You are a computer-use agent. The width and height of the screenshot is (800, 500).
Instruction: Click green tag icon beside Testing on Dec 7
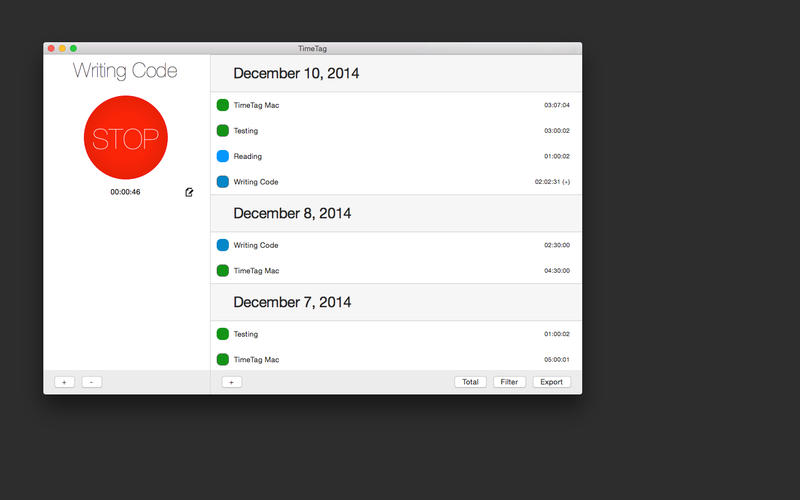tap(223, 334)
